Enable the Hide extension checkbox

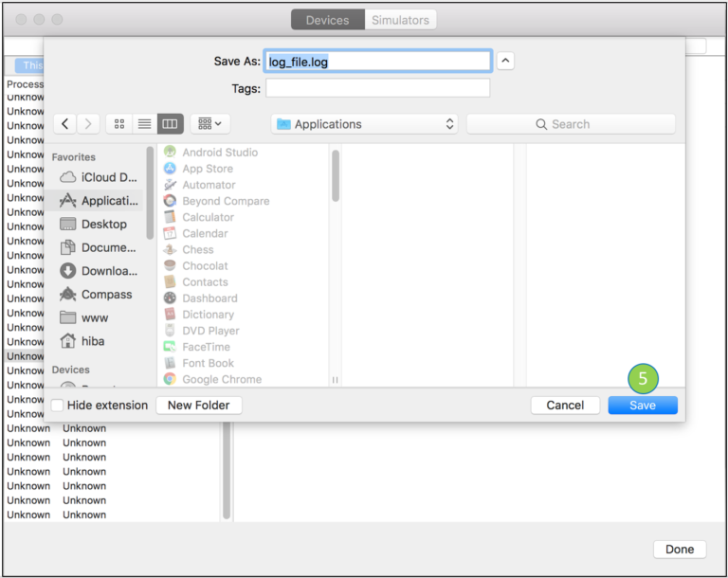pyautogui.click(x=58, y=406)
